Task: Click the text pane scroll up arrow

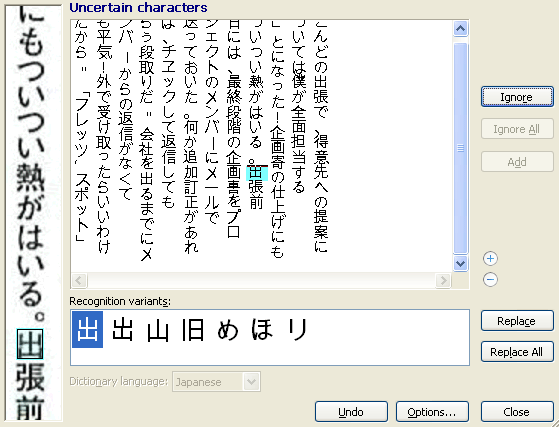Action: [x=460, y=29]
